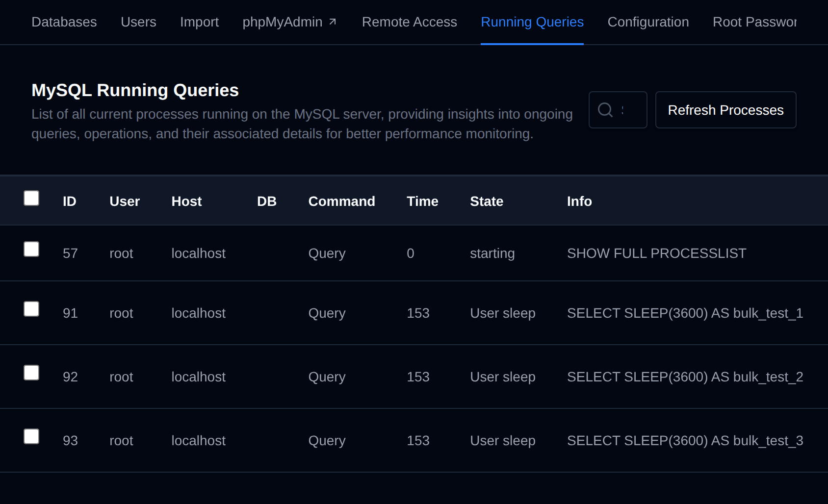Select the SHOW FULL PROCESSLIST info cell
The height and width of the screenshot is (504, 828).
(x=657, y=253)
